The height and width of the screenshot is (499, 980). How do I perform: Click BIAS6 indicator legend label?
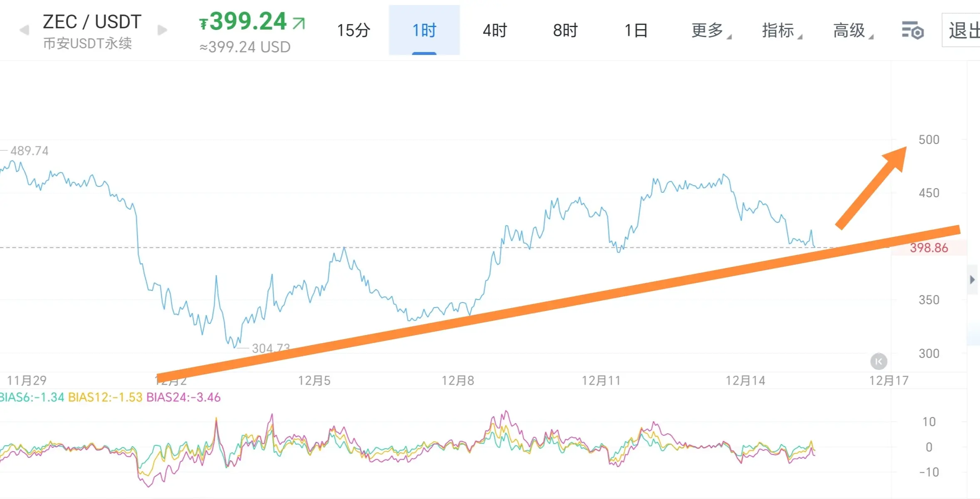pyautogui.click(x=31, y=397)
